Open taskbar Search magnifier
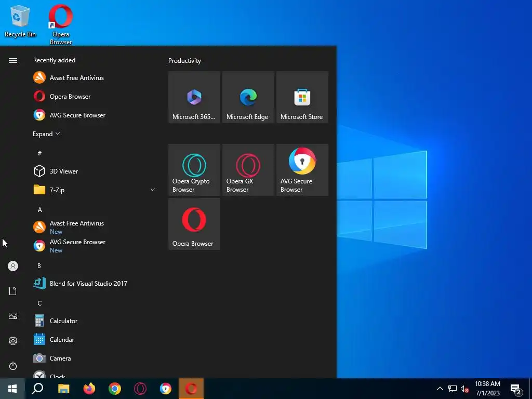 point(37,389)
